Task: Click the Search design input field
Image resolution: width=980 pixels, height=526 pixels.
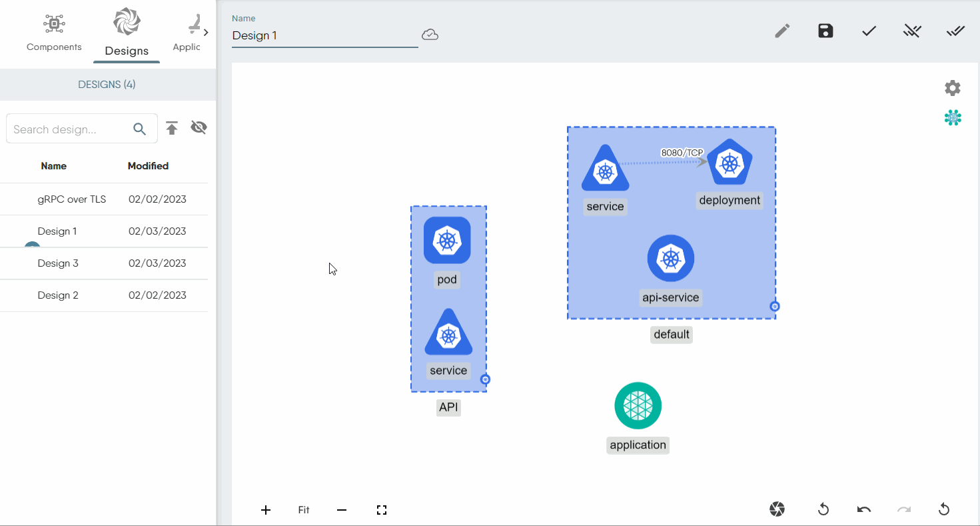Action: click(70, 129)
